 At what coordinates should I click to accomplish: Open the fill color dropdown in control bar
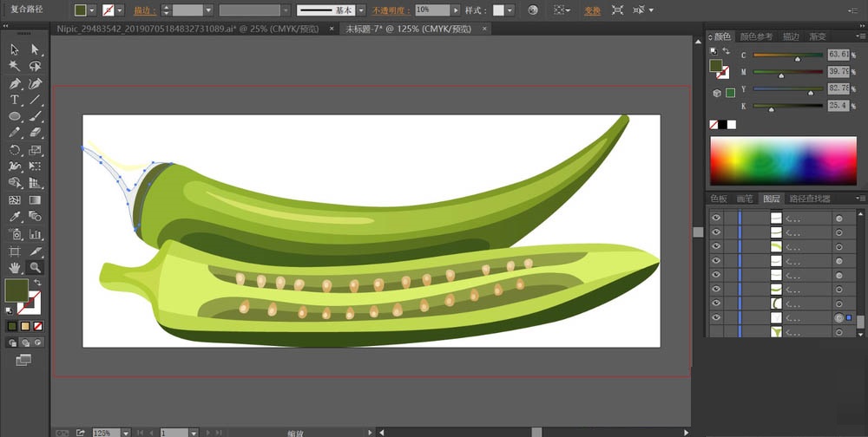pyautogui.click(x=93, y=10)
